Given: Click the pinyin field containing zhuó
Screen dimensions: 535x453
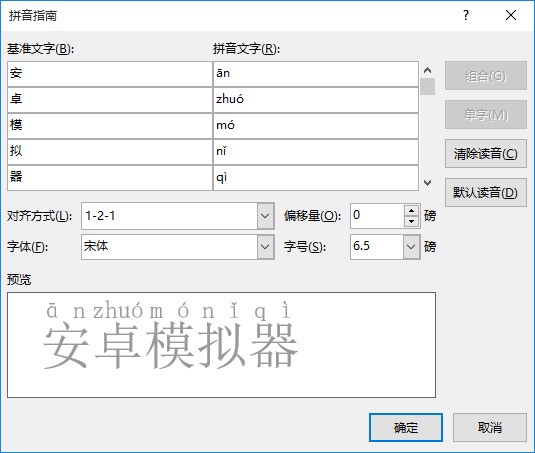Looking at the screenshot, I should coord(316,100).
